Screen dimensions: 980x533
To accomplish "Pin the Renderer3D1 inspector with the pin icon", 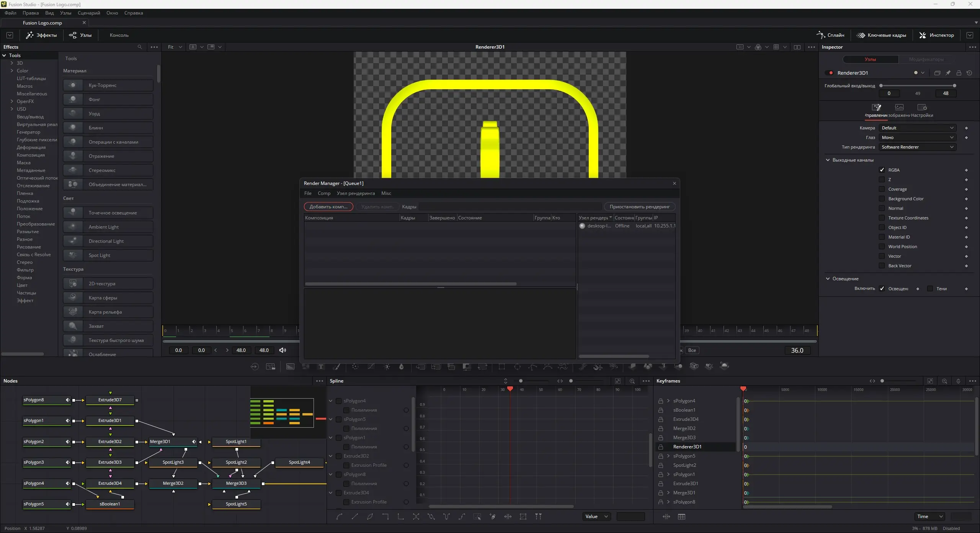I will pyautogui.click(x=948, y=73).
